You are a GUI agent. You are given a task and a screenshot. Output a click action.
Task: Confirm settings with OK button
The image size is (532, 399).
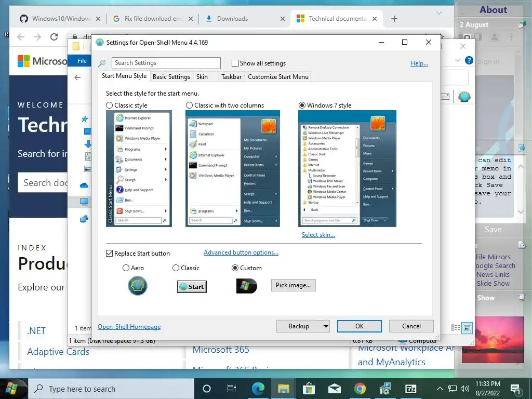click(360, 326)
